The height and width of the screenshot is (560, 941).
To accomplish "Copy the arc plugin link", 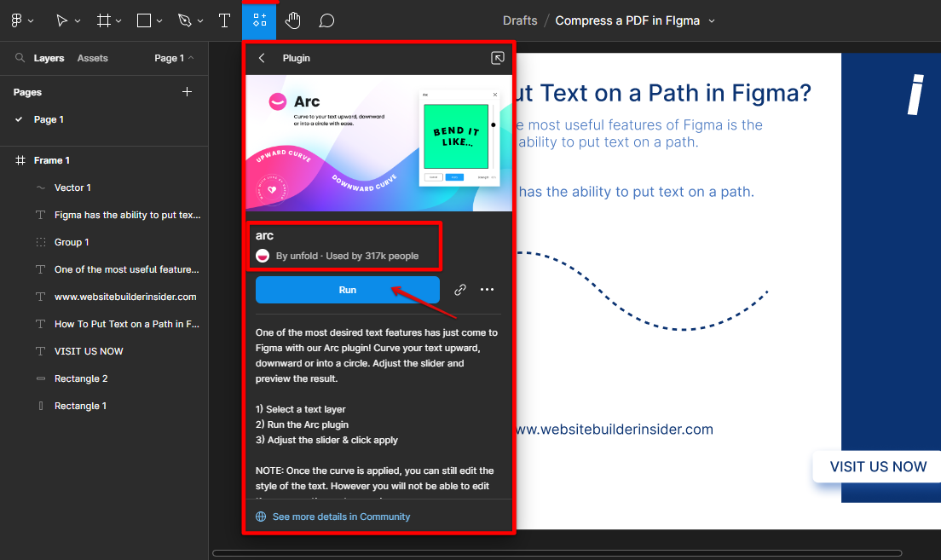I will (460, 290).
